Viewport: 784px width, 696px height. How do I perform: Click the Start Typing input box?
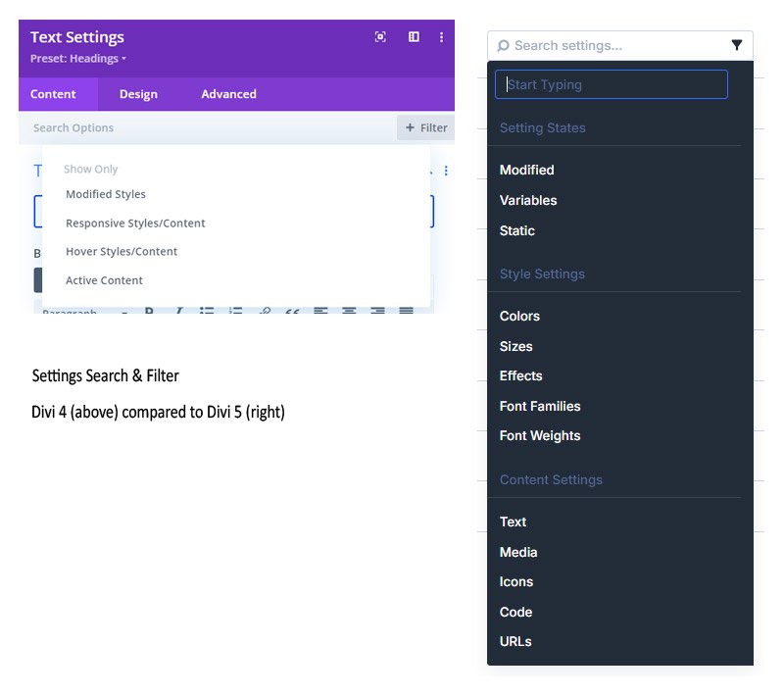pyautogui.click(x=611, y=84)
